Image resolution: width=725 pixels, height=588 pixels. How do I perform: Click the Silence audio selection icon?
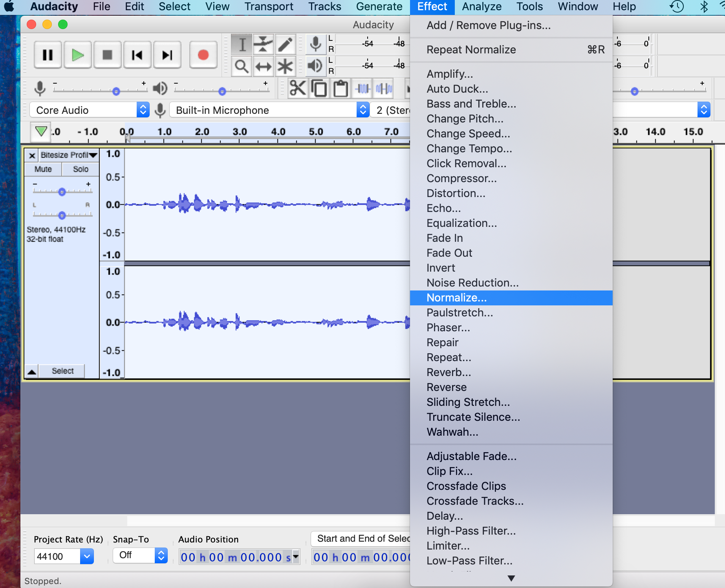[384, 88]
